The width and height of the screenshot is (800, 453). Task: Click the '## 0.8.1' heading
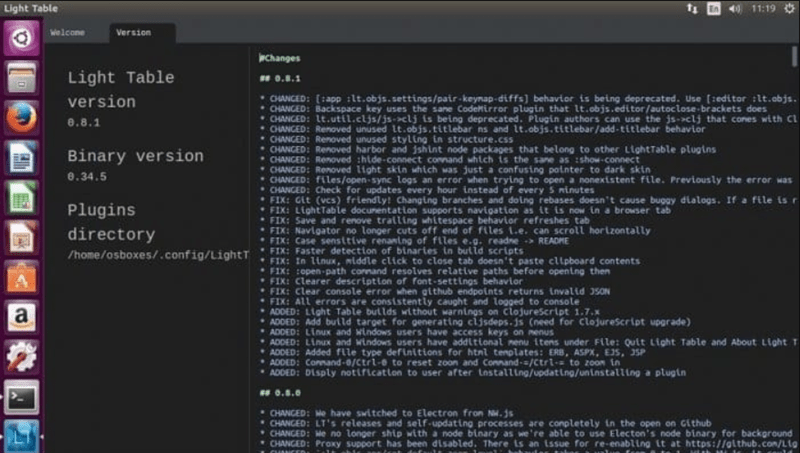click(280, 79)
